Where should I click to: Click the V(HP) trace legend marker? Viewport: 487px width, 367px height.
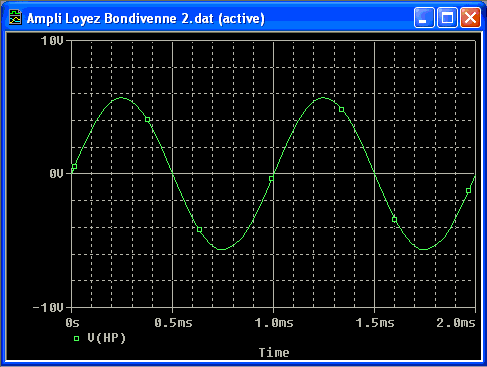76,339
